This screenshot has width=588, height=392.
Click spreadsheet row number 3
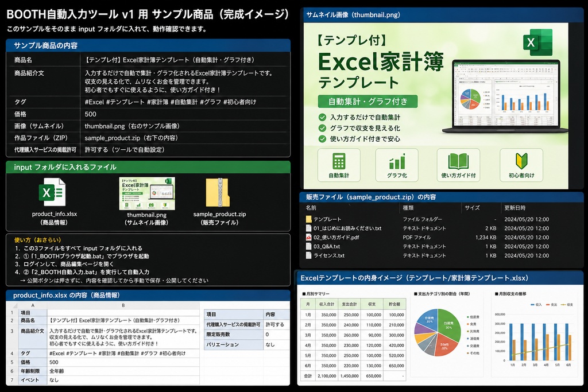[12, 331]
